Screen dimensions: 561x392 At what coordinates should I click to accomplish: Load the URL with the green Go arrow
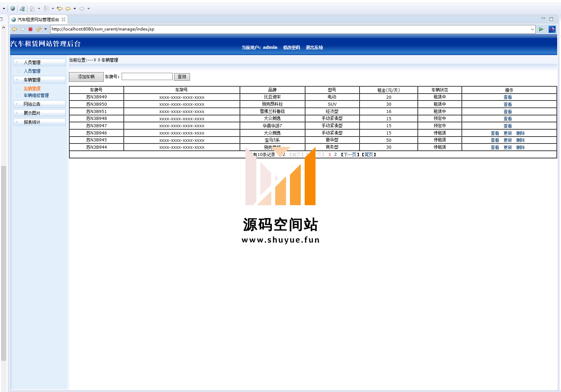[541, 29]
